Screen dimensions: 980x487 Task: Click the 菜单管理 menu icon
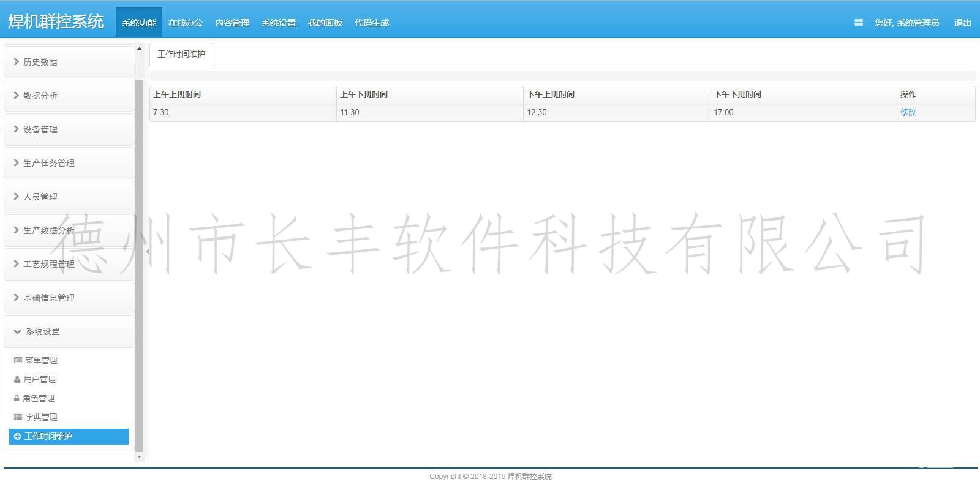click(x=18, y=360)
